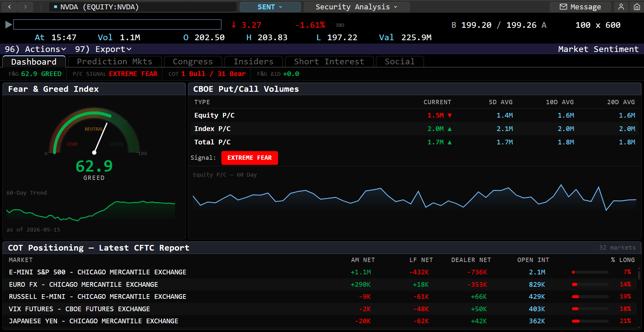The height and width of the screenshot is (332, 644).
Task: Select the JAPANESE YEN market row
Action: (320, 321)
